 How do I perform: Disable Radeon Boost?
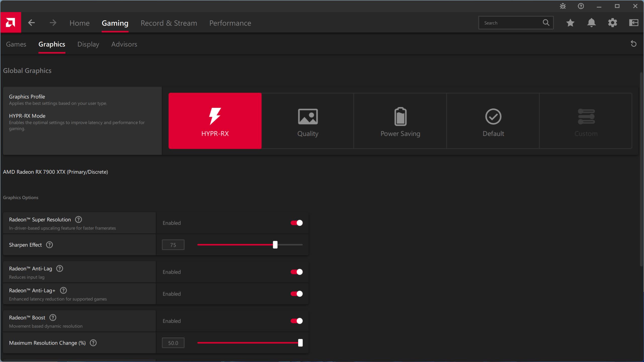coord(296,321)
